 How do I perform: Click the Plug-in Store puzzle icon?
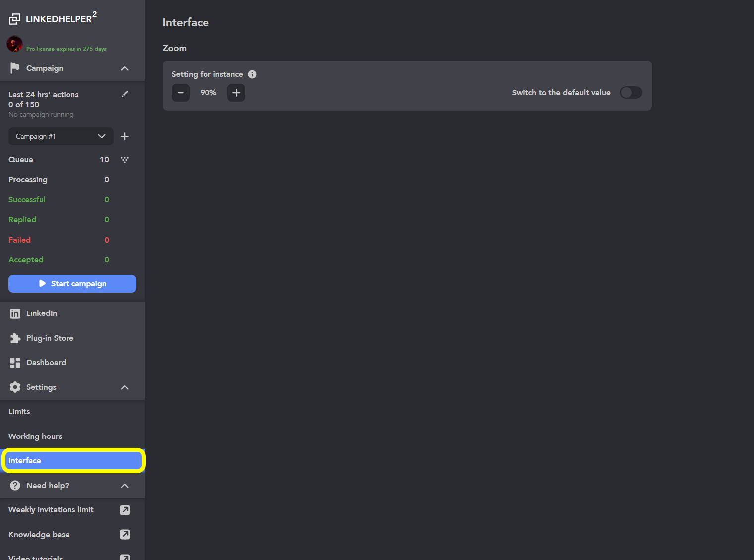tap(15, 338)
